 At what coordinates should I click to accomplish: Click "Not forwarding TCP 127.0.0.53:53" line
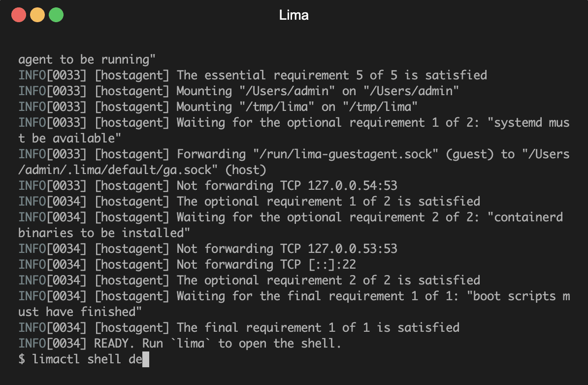tap(287, 248)
